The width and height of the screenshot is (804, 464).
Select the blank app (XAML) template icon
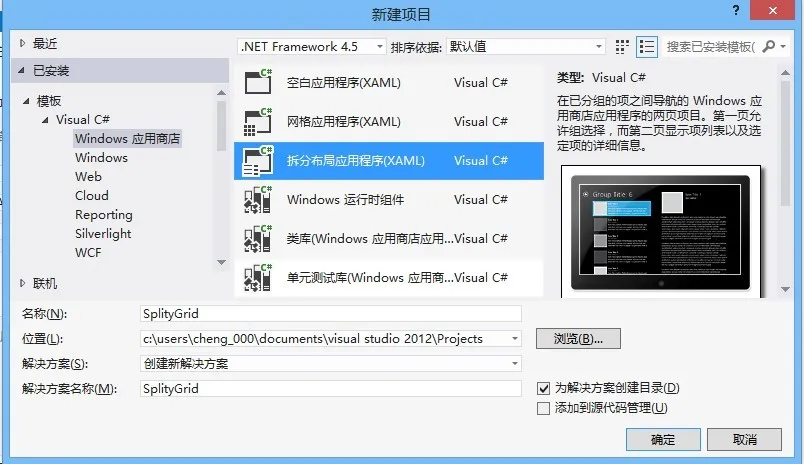[x=258, y=82]
